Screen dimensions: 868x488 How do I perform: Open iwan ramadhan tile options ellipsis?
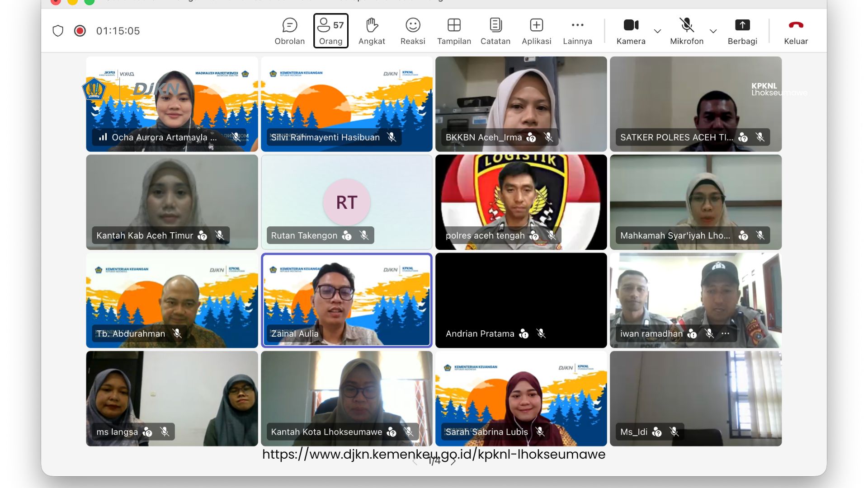726,333
